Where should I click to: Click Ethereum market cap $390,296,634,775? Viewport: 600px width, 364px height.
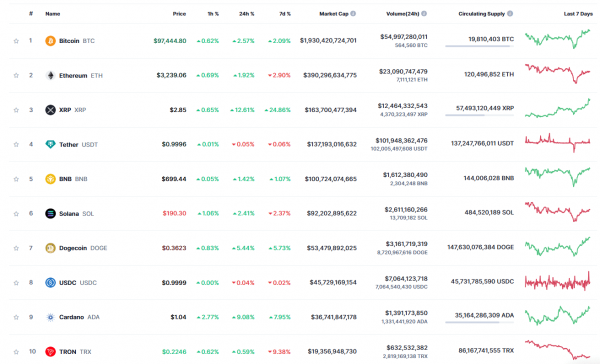click(x=330, y=75)
